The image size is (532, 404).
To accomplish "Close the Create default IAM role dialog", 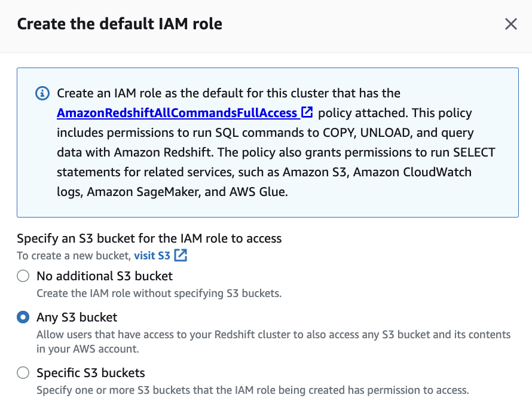I will pyautogui.click(x=510, y=24).
